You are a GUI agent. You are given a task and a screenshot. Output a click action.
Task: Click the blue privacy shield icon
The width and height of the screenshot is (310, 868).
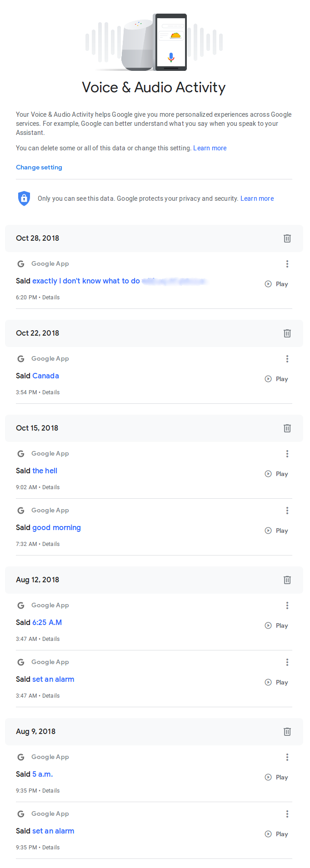[x=24, y=198]
